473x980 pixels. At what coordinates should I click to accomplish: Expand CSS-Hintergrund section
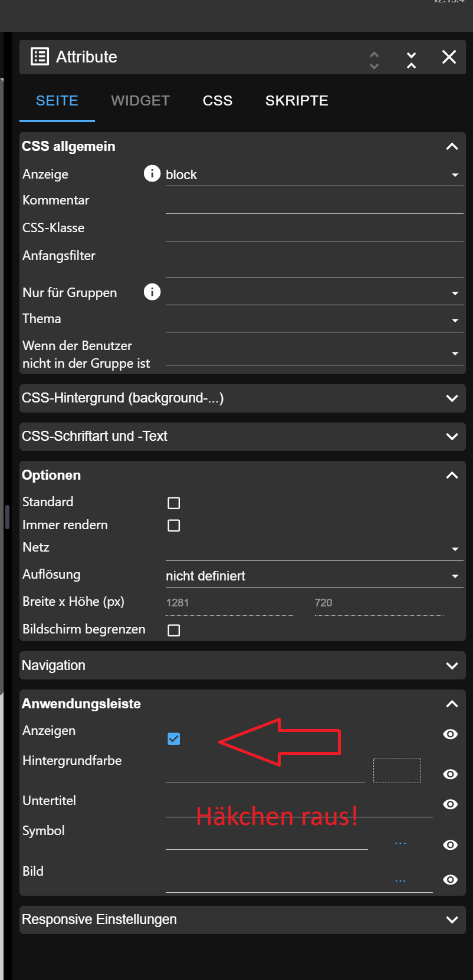coord(242,398)
